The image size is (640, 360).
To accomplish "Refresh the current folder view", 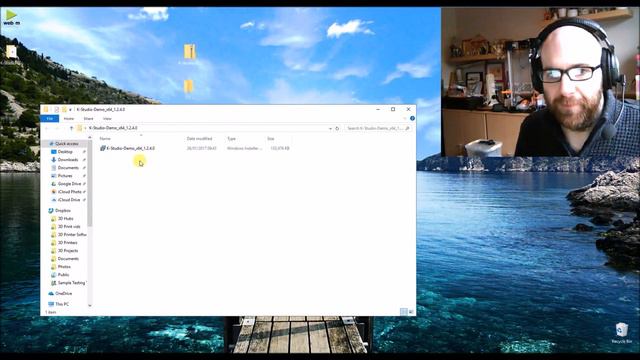I will pos(337,128).
